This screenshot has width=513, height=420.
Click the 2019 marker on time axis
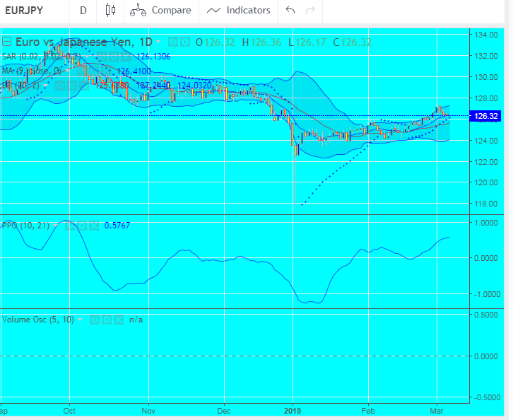click(x=292, y=410)
